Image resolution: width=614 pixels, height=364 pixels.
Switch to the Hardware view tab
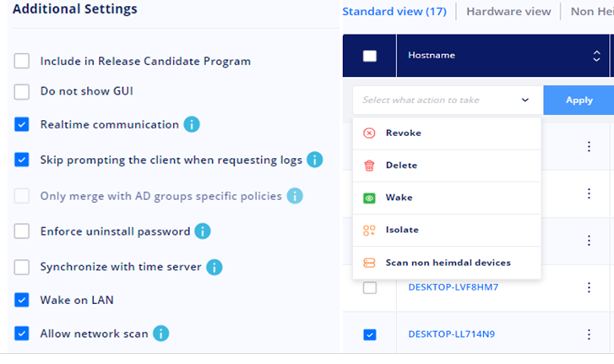coord(508,12)
